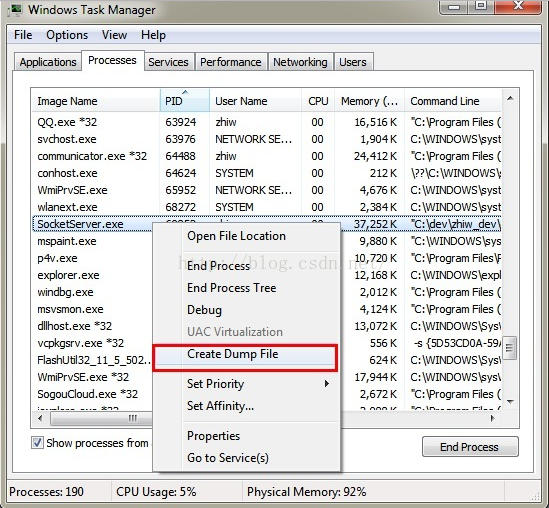Select the Processes tab
Viewport: 549px width, 508px height.
click(x=112, y=60)
